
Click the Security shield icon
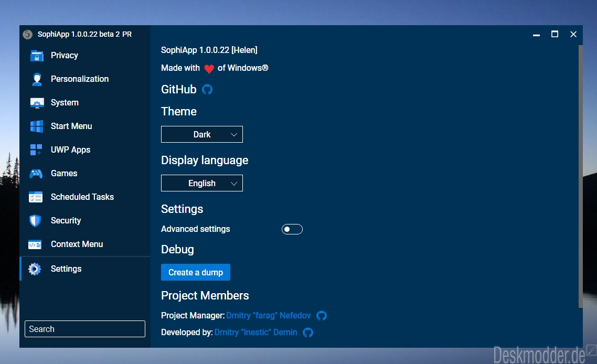coord(35,221)
